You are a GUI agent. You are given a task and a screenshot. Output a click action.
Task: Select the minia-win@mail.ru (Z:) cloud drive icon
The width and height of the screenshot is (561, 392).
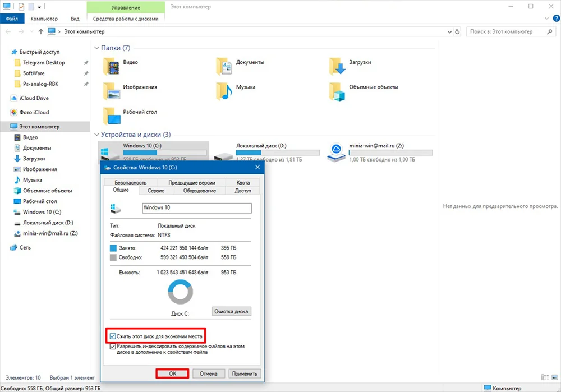click(337, 152)
